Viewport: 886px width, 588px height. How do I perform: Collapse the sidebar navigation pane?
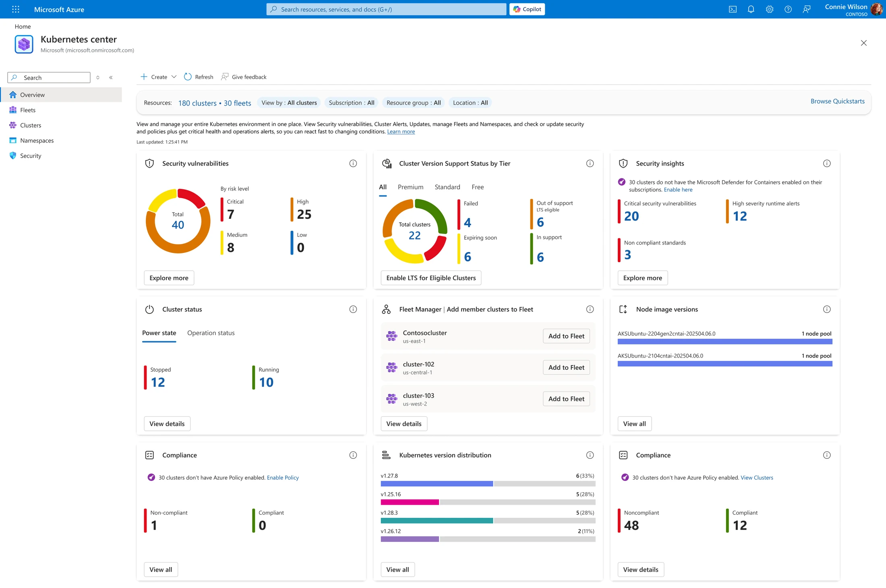[111, 77]
